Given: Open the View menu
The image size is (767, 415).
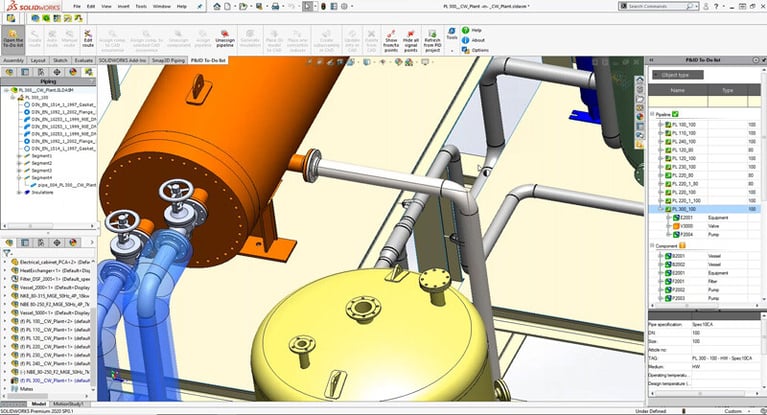Looking at the screenshot, I should 106,6.
